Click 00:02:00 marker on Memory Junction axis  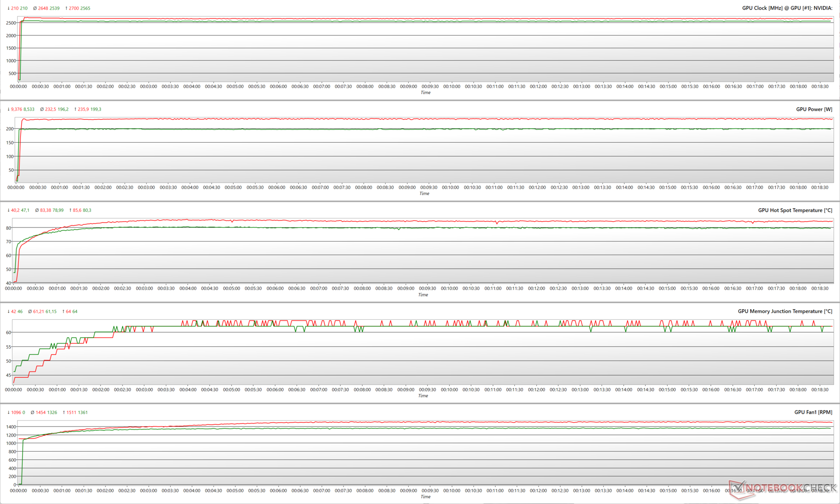click(101, 390)
